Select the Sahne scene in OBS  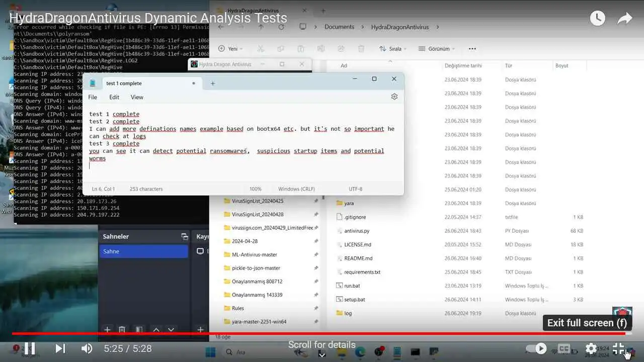pos(144,251)
